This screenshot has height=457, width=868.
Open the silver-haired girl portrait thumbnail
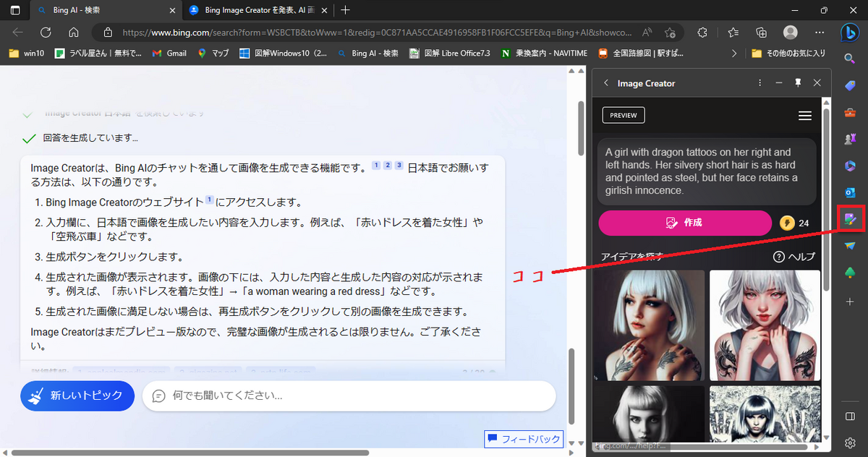pyautogui.click(x=765, y=325)
